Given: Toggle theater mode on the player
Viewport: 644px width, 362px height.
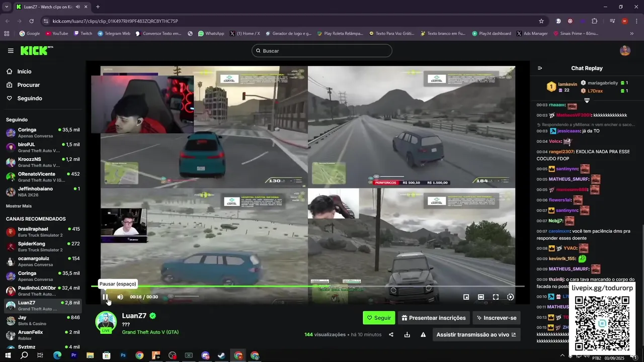Looking at the screenshot, I should click(x=481, y=297).
